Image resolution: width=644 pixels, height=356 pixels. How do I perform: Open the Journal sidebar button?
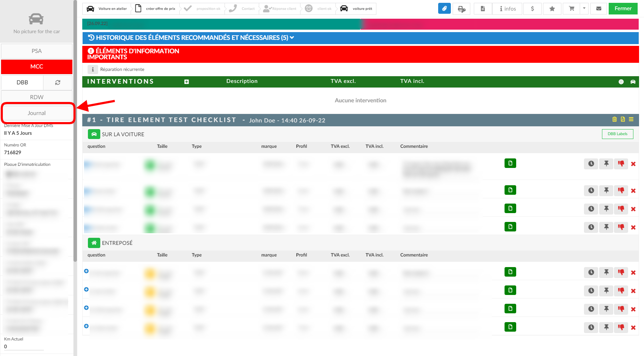click(37, 113)
